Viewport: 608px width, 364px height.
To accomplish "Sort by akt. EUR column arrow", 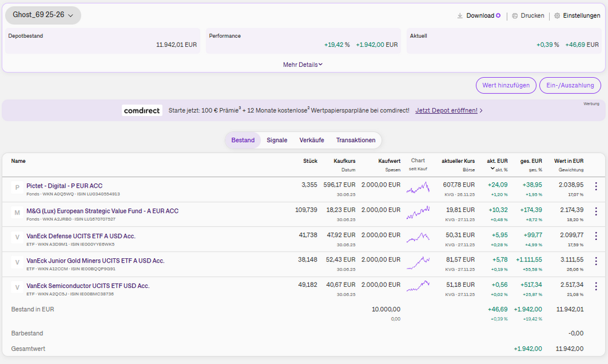I will point(492,169).
